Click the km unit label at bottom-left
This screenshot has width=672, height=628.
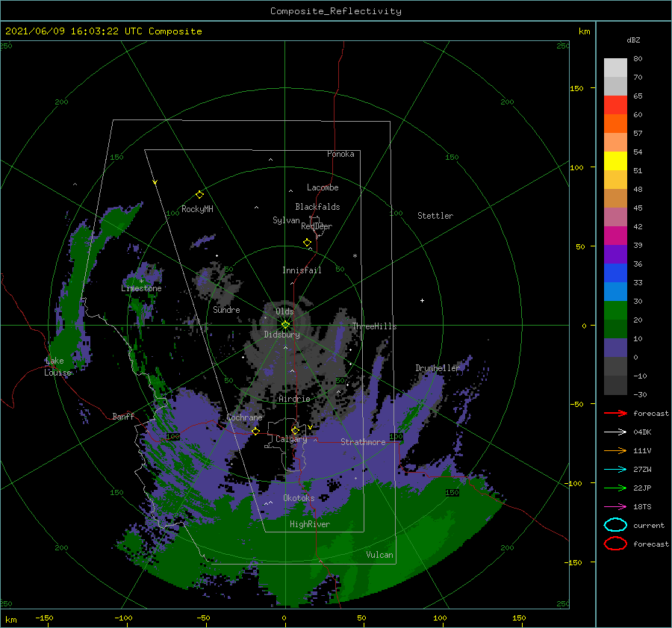[10, 620]
